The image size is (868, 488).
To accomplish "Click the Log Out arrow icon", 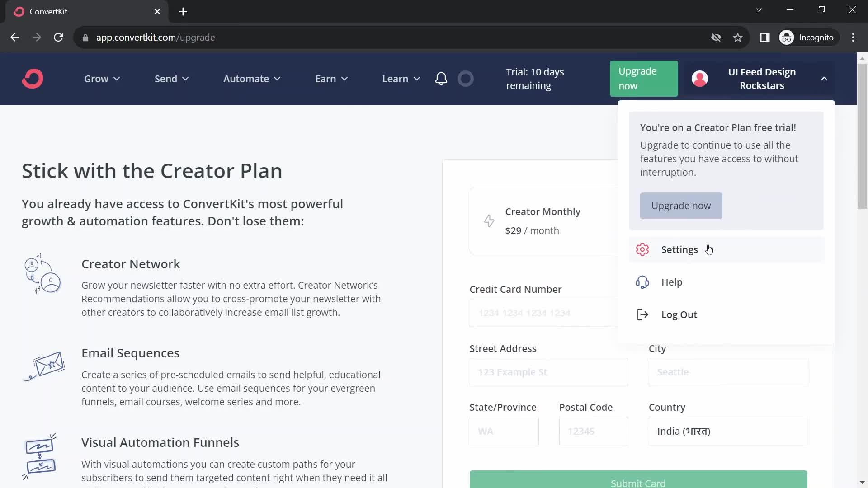I will click(642, 314).
